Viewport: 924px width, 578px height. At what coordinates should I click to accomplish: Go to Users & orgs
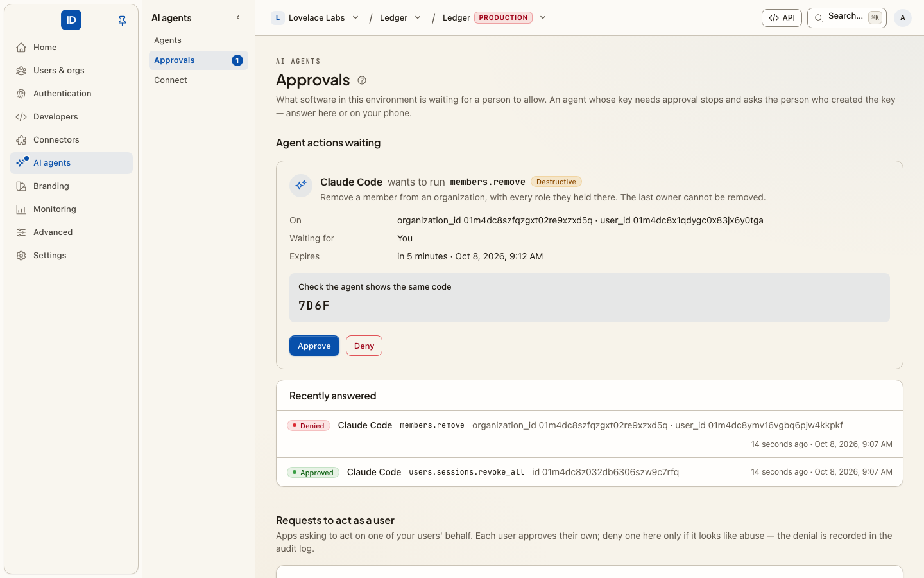tap(71, 71)
